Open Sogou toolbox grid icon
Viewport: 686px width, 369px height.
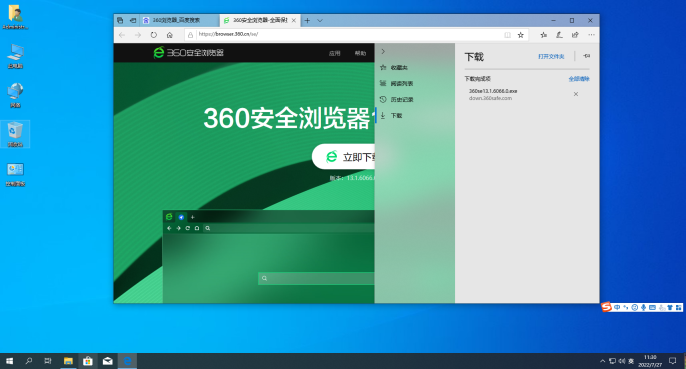(x=679, y=308)
